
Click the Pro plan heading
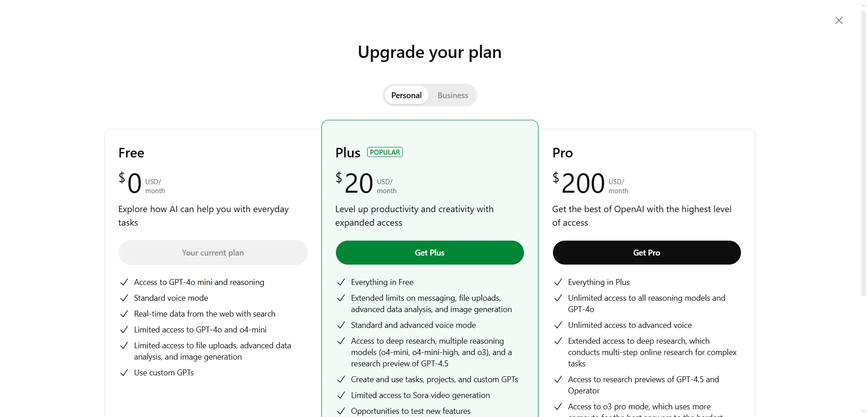click(562, 153)
